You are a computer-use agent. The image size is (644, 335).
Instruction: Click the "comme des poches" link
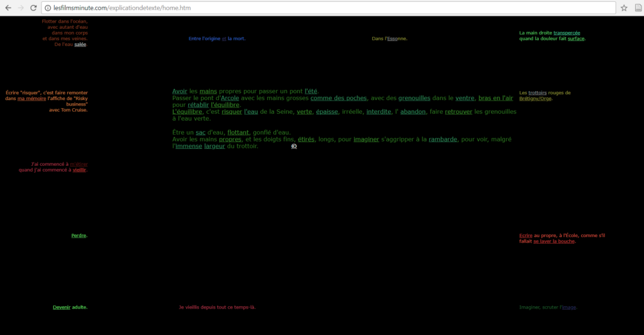tap(338, 98)
